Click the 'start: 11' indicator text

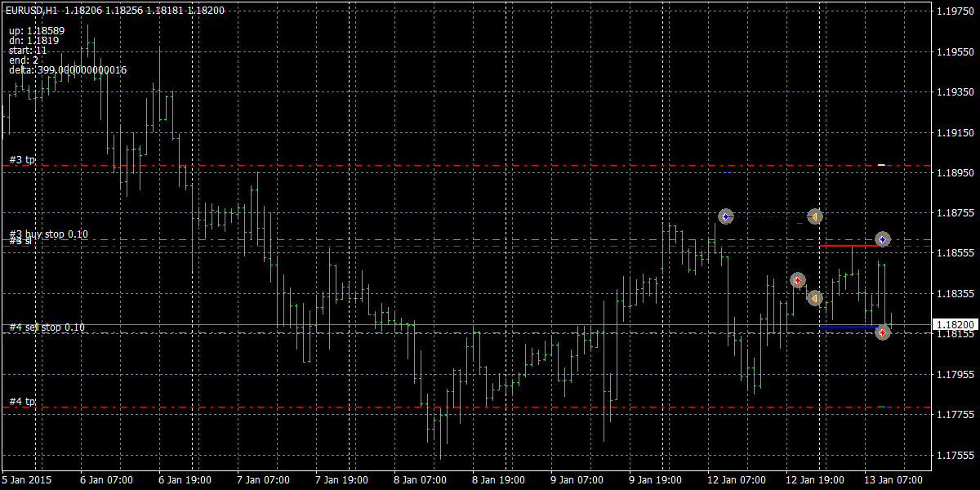28,50
